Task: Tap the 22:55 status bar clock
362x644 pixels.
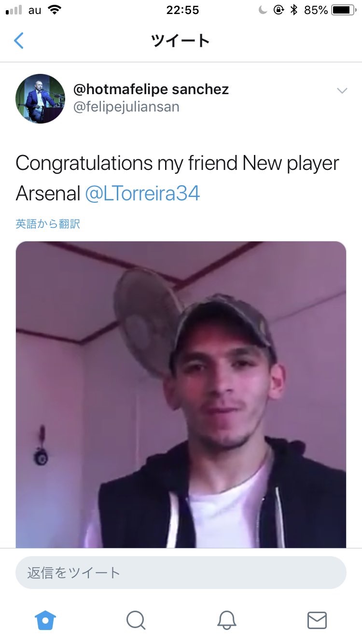Action: 182,10
